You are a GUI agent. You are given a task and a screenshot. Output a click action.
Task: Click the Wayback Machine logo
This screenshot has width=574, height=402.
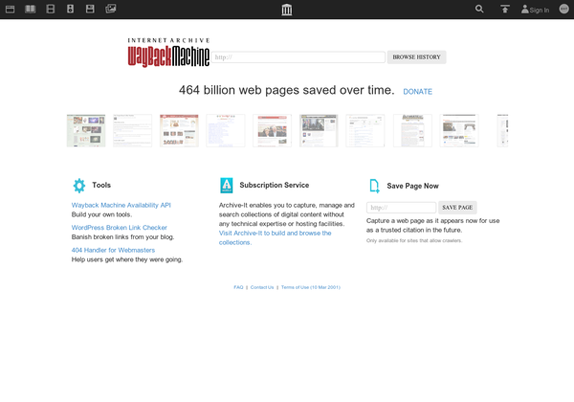coord(168,52)
